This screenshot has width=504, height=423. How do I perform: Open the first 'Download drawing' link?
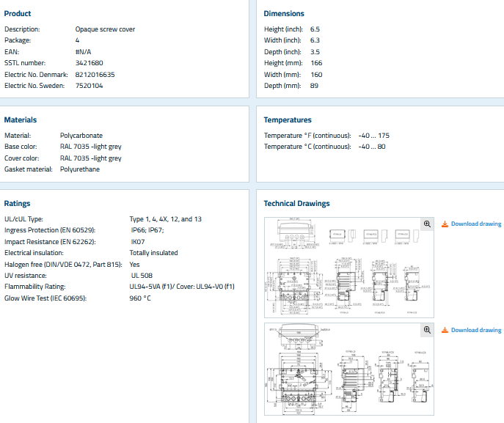point(475,224)
